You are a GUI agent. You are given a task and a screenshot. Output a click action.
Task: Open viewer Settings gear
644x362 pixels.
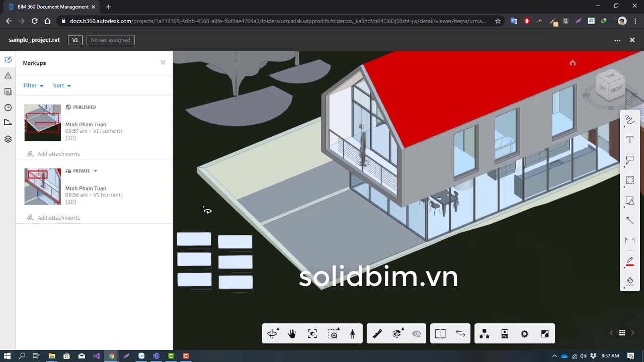tap(525, 334)
